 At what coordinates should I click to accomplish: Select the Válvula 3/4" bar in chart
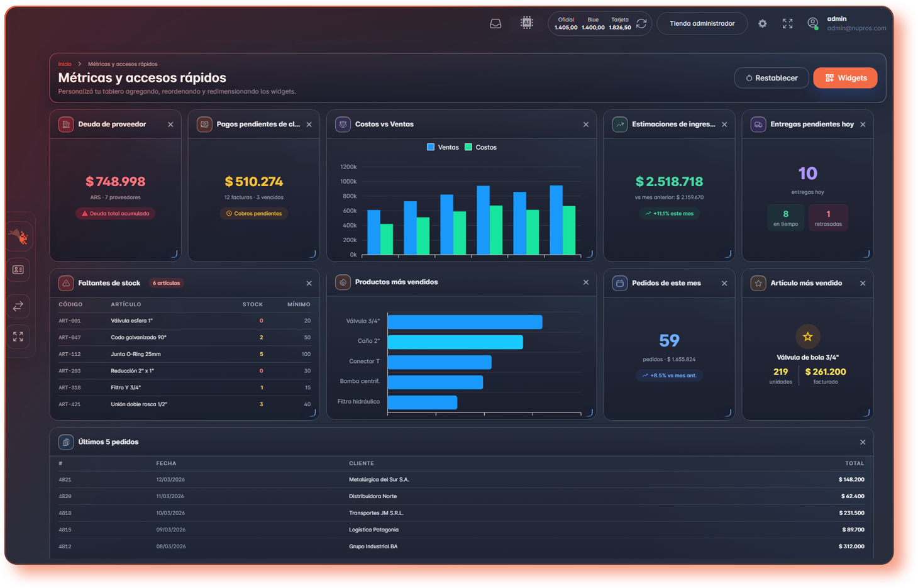point(465,322)
